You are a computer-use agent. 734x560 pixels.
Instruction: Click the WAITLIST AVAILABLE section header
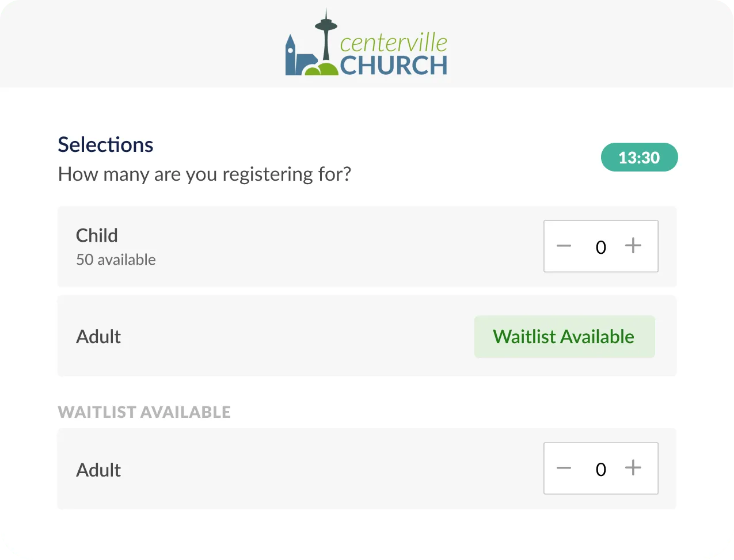coord(144,412)
